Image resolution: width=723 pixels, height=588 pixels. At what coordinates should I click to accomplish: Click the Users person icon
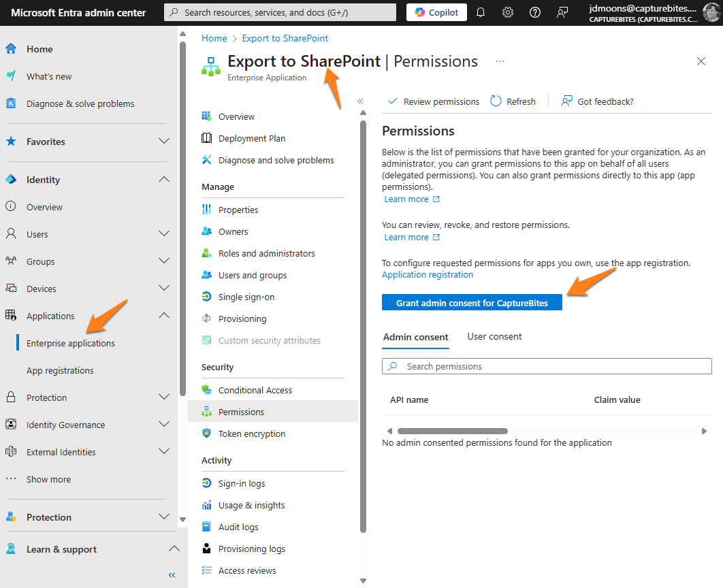[11, 233]
